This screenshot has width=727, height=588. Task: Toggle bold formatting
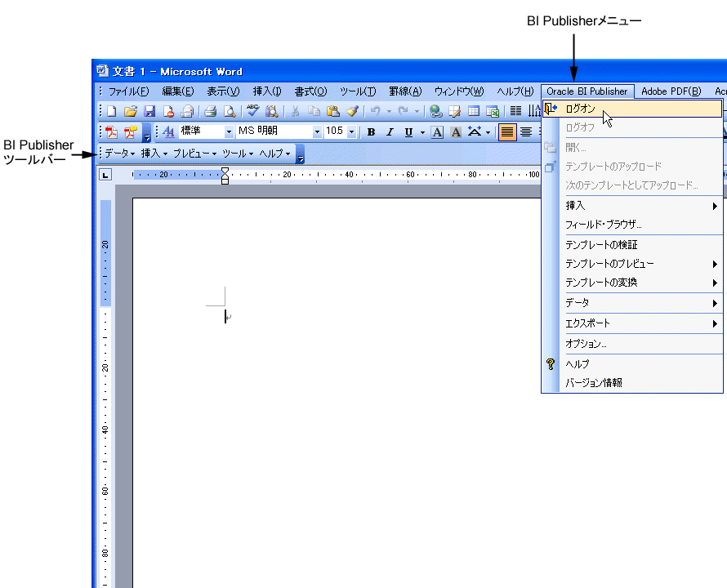tap(371, 132)
